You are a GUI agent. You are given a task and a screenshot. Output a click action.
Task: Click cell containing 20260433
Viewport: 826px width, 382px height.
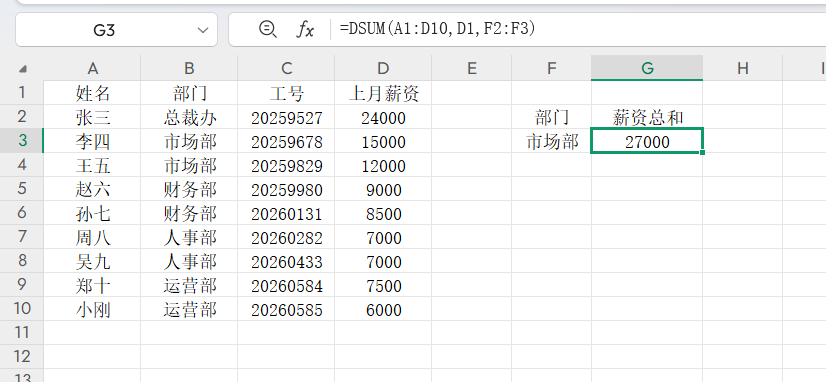tap(286, 261)
